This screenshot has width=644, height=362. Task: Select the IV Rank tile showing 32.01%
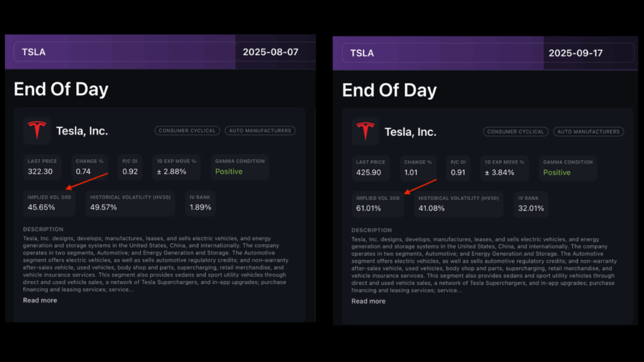pyautogui.click(x=531, y=203)
